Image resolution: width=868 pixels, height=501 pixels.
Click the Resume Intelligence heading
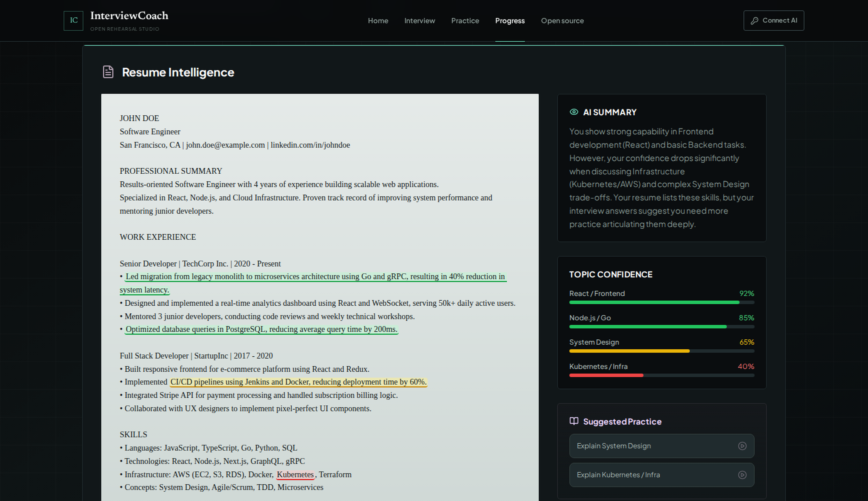coord(178,72)
